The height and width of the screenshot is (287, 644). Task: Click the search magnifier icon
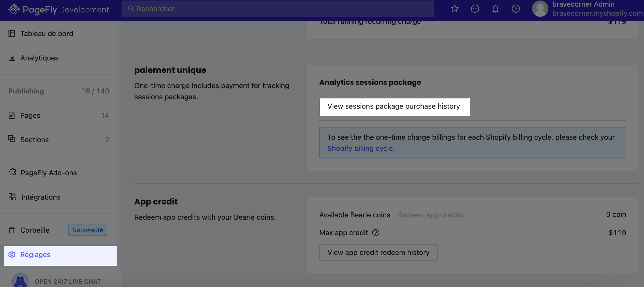pos(131,9)
